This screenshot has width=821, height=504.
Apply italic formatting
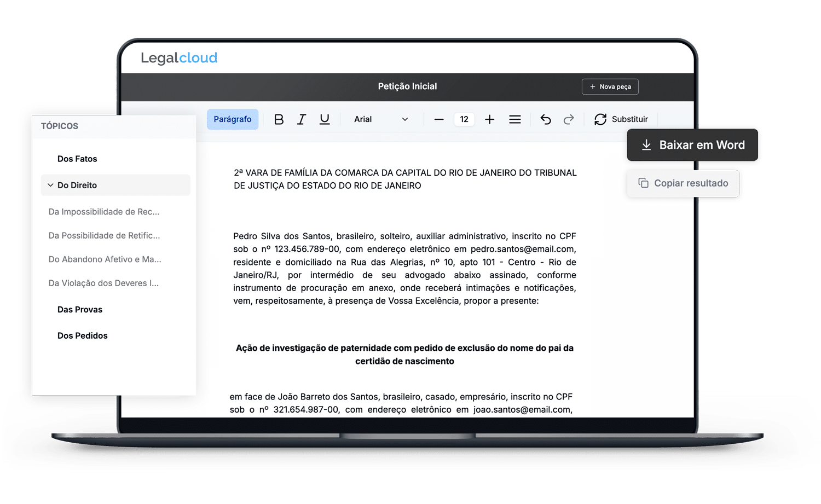coord(302,119)
